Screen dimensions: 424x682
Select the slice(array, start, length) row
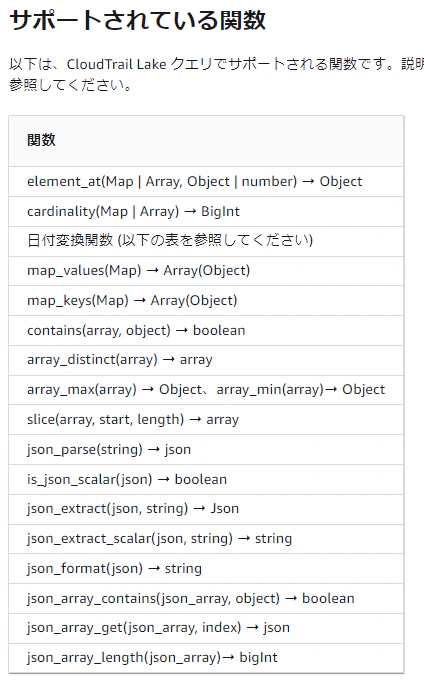206,420
